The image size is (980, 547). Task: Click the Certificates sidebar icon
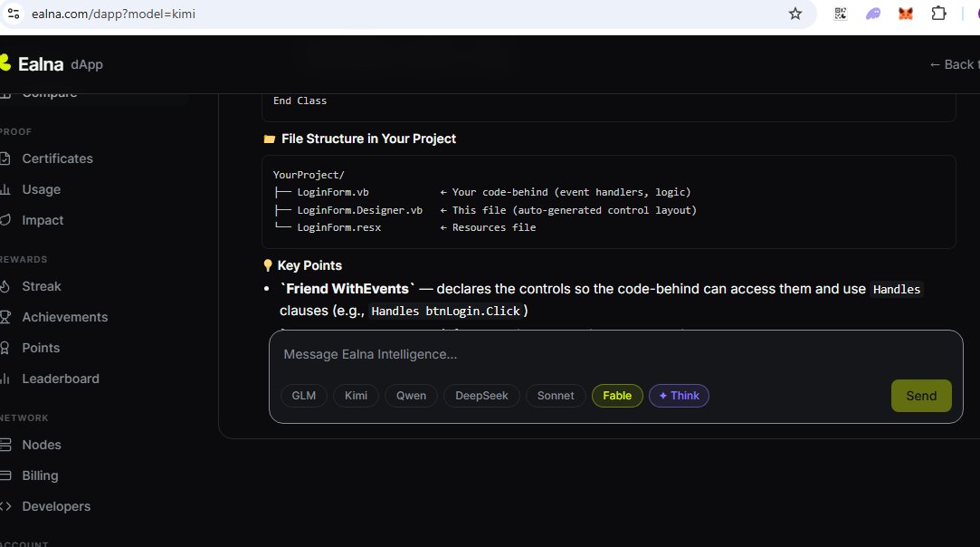click(x=5, y=158)
